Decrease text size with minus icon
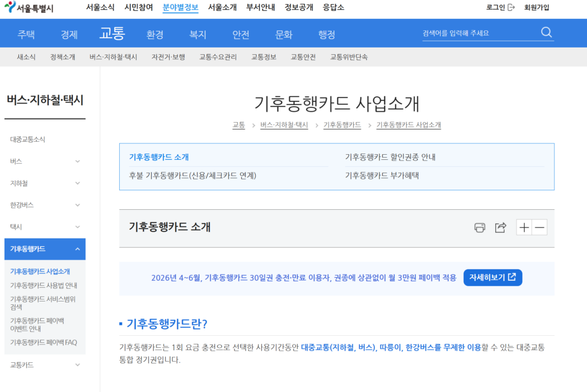The height and width of the screenshot is (392, 587). 539,228
